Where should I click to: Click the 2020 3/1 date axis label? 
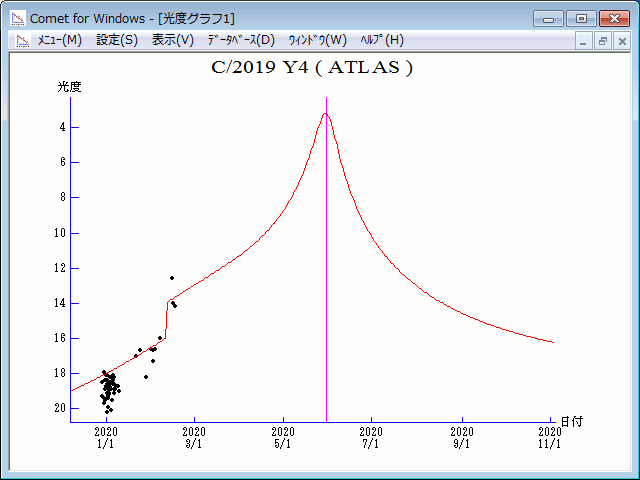click(194, 438)
